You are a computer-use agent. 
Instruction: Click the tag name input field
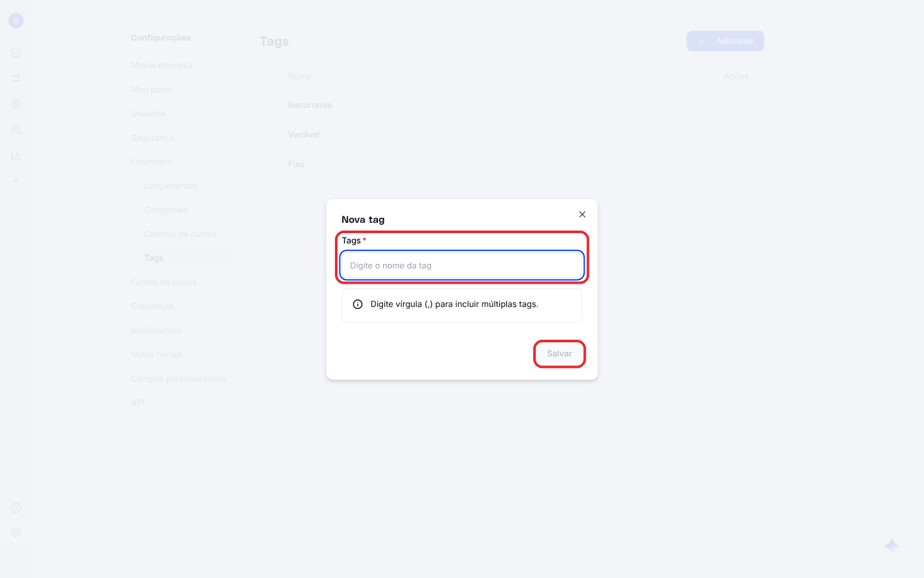pos(462,265)
